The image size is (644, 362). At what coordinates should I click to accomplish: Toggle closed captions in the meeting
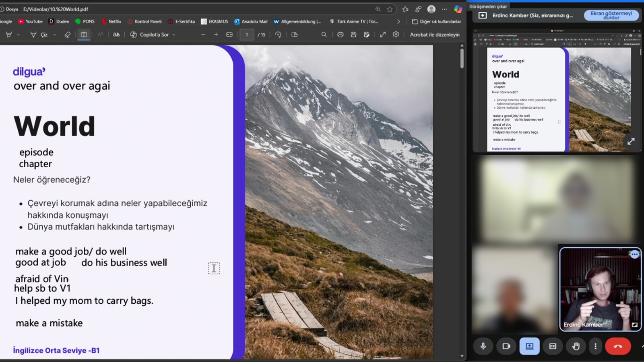click(x=553, y=346)
